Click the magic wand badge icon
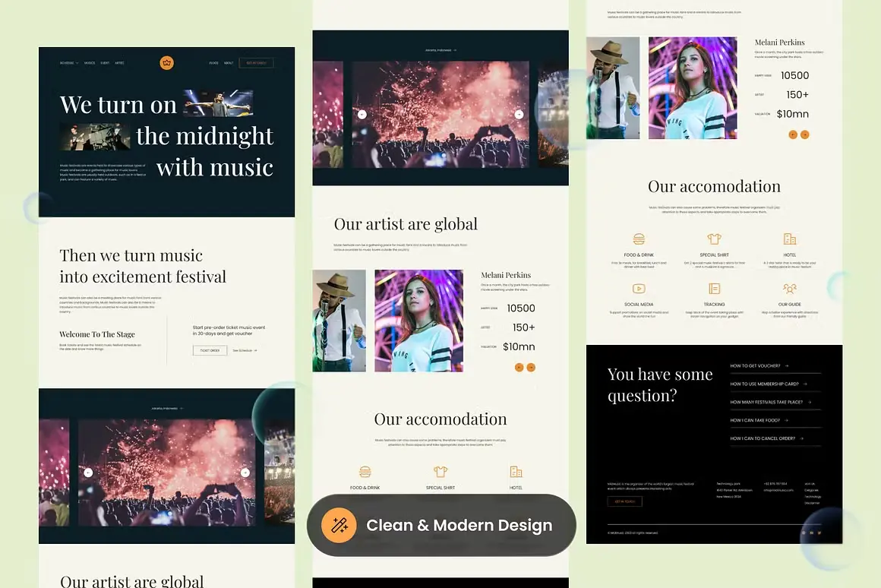This screenshot has height=588, width=881. [339, 525]
